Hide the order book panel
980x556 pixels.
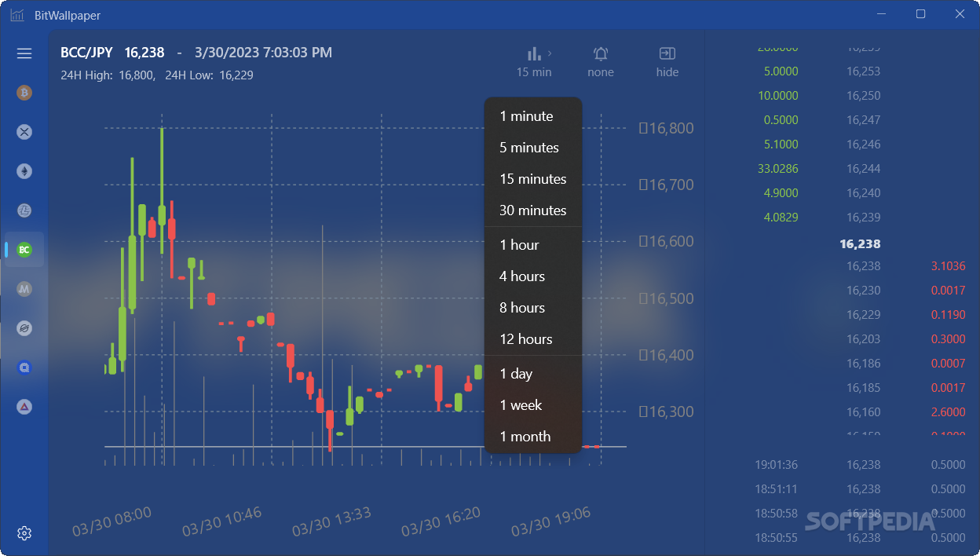click(x=667, y=62)
